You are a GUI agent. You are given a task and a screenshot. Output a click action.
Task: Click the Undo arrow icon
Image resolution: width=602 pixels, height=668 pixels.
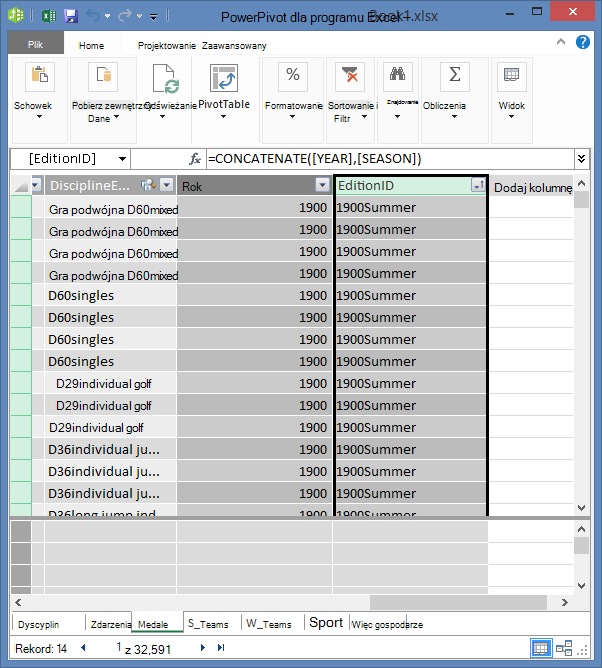click(x=93, y=16)
